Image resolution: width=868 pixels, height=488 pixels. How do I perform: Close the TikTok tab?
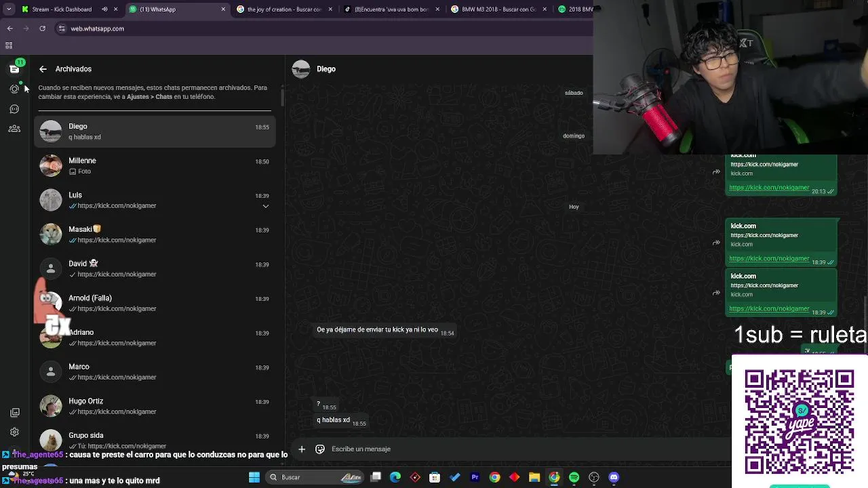pyautogui.click(x=437, y=9)
